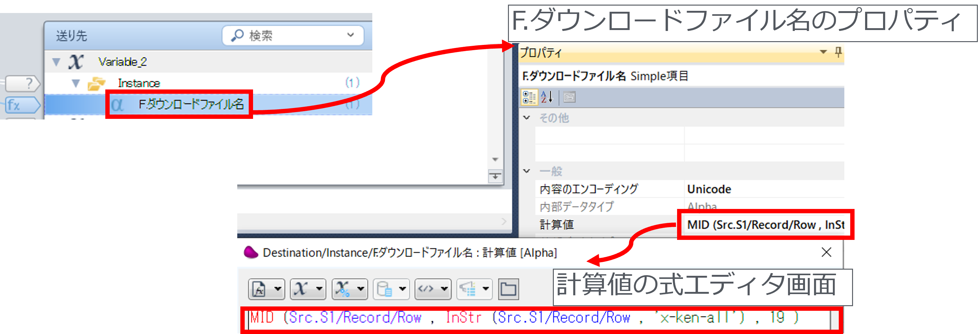Collapse the その他 property category
Image resolution: width=980 pixels, height=334 pixels.
pyautogui.click(x=527, y=118)
